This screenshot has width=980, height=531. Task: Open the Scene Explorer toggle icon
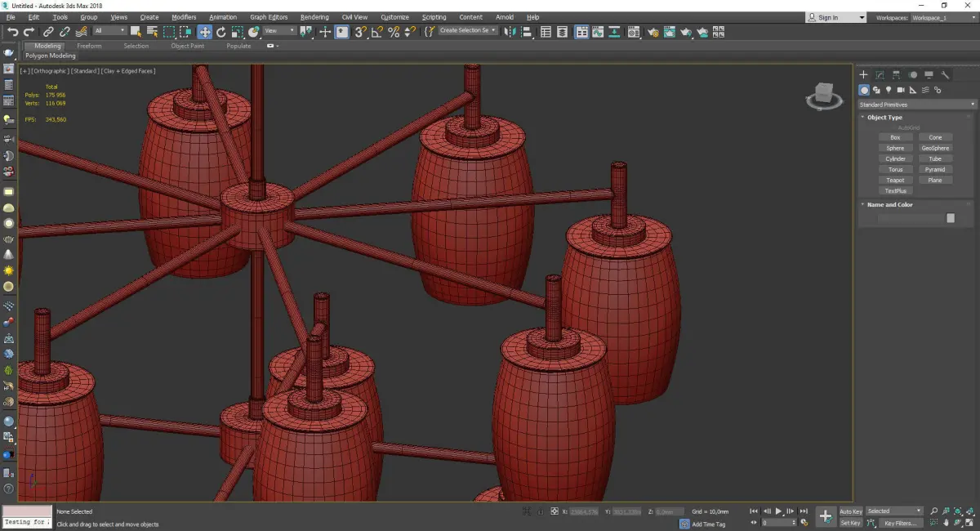[546, 32]
